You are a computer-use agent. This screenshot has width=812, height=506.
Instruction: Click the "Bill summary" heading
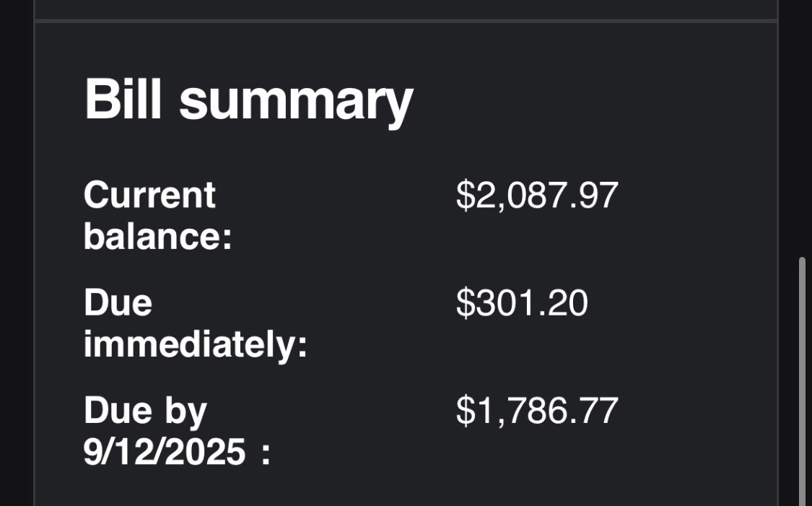point(248,100)
